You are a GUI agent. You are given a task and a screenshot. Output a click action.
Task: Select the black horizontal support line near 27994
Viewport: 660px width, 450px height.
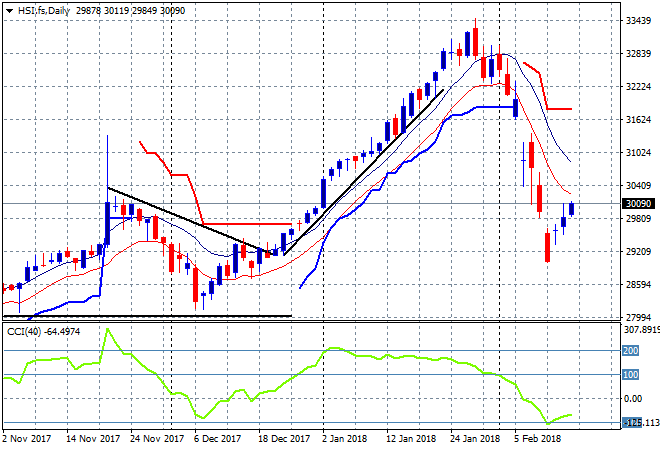tap(147, 316)
